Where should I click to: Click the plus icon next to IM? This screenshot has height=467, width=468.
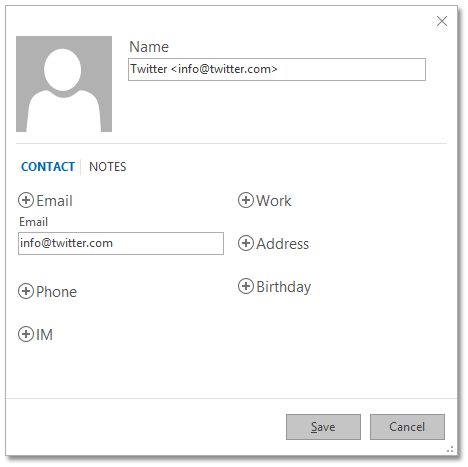click(x=26, y=334)
